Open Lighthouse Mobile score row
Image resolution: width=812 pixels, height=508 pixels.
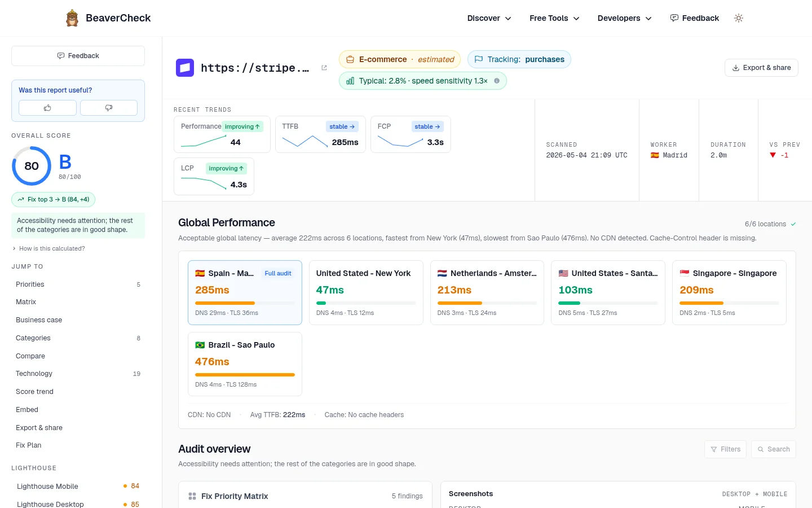coord(78,486)
